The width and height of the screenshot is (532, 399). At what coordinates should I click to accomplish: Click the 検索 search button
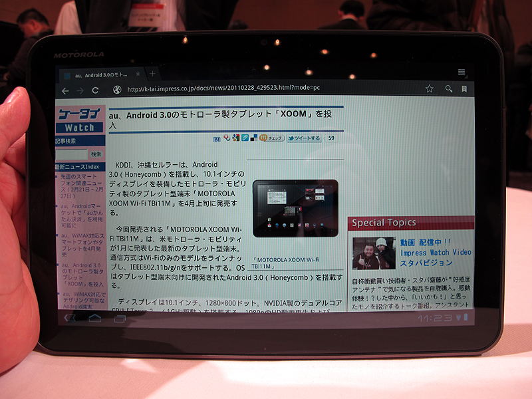(96, 154)
